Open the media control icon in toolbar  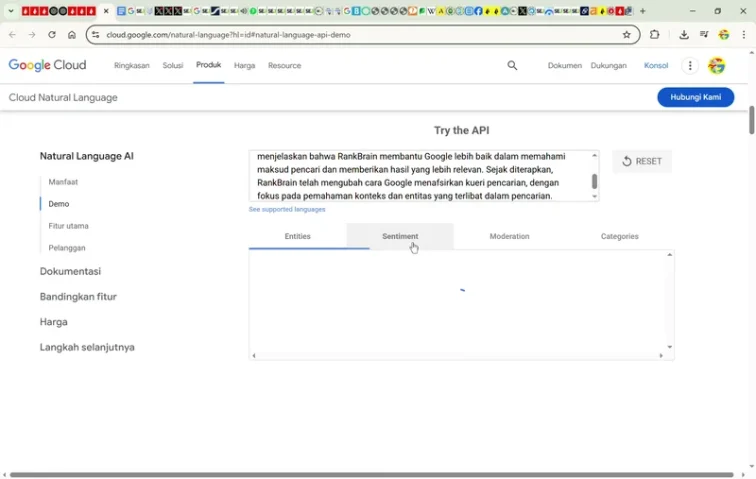coord(704,35)
